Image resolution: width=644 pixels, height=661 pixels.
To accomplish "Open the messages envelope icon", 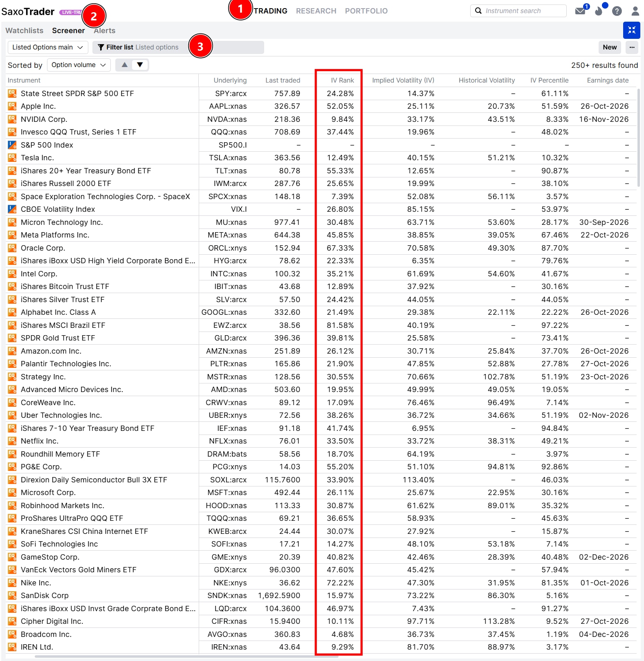I will 580,11.
